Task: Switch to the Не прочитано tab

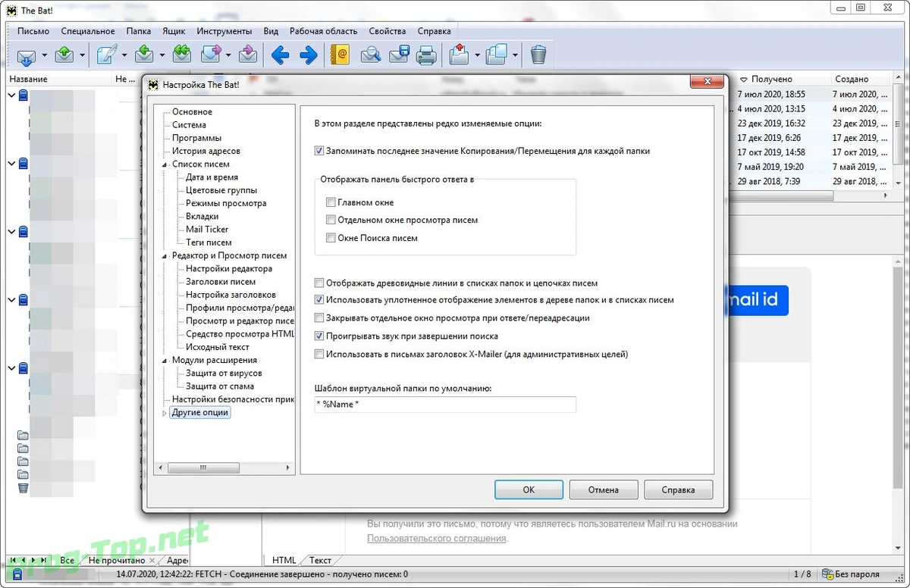Action: pyautogui.click(x=117, y=561)
